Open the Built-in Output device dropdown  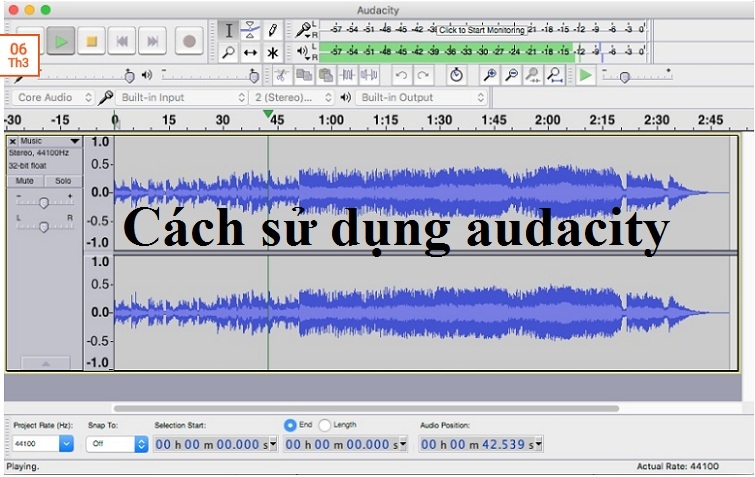(x=421, y=97)
